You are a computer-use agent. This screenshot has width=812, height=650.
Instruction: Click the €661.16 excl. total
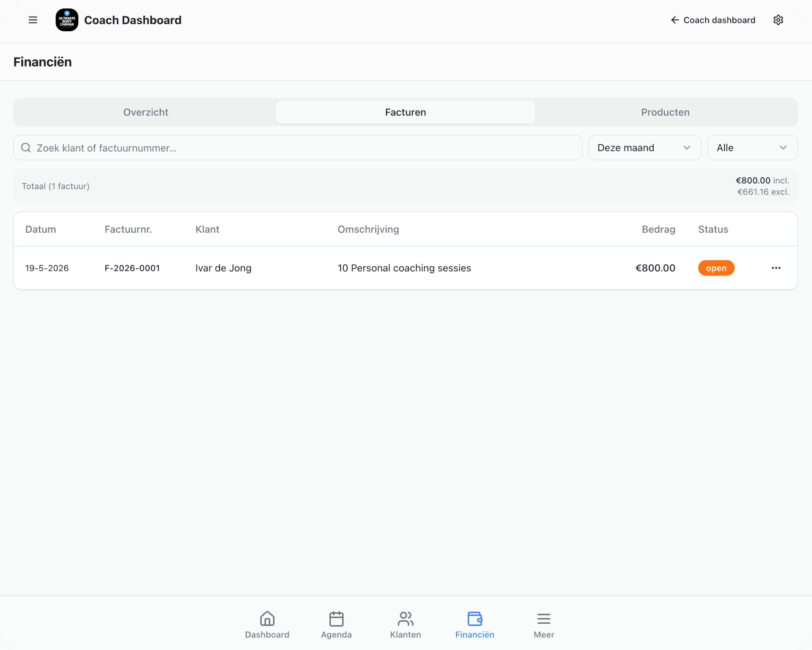click(763, 192)
